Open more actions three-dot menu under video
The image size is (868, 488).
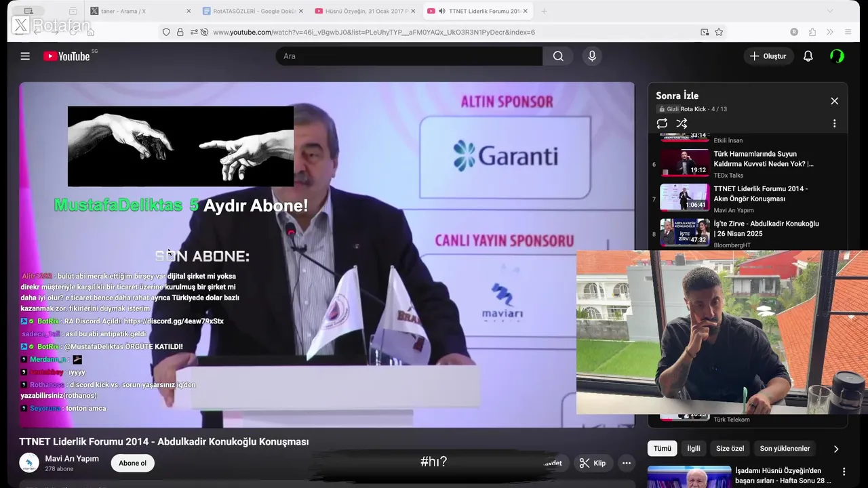coord(627,464)
